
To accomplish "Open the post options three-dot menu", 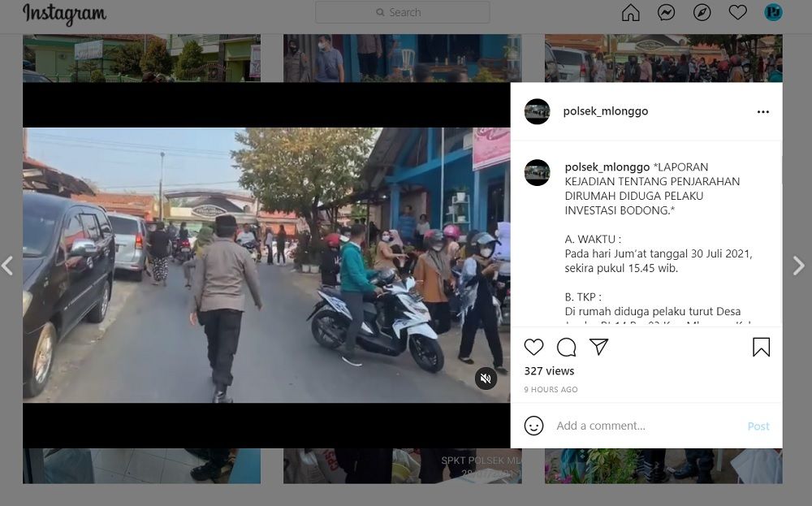I will [x=762, y=112].
